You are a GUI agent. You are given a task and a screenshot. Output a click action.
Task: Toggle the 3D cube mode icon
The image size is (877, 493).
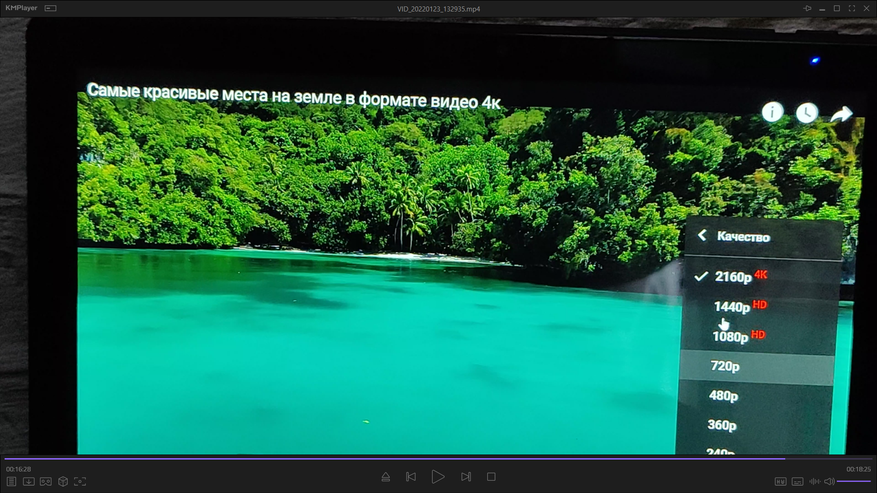(63, 482)
